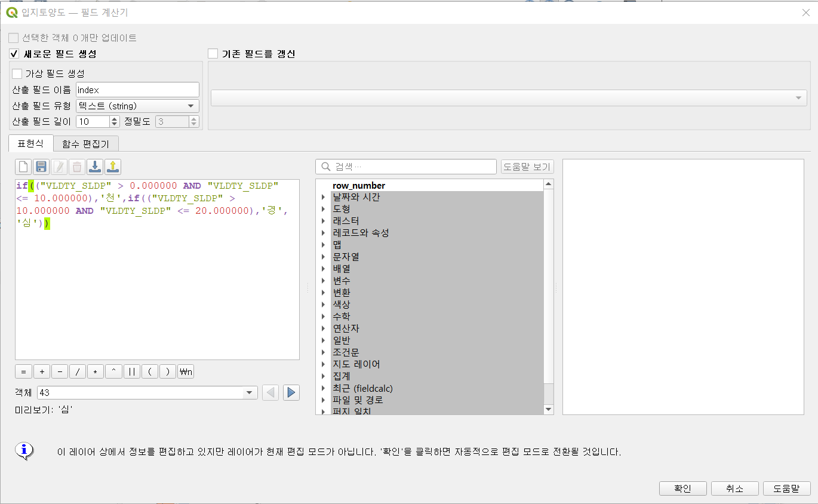Click function list scrollbar down arrow
The width and height of the screenshot is (818, 504).
[x=549, y=410]
